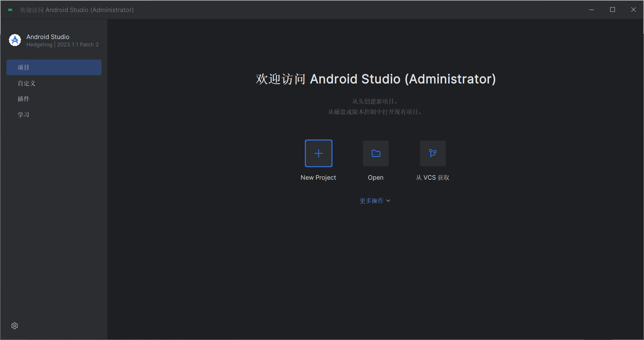The width and height of the screenshot is (644, 340).
Task: Open the 插件 plugins tab
Action: (23, 99)
